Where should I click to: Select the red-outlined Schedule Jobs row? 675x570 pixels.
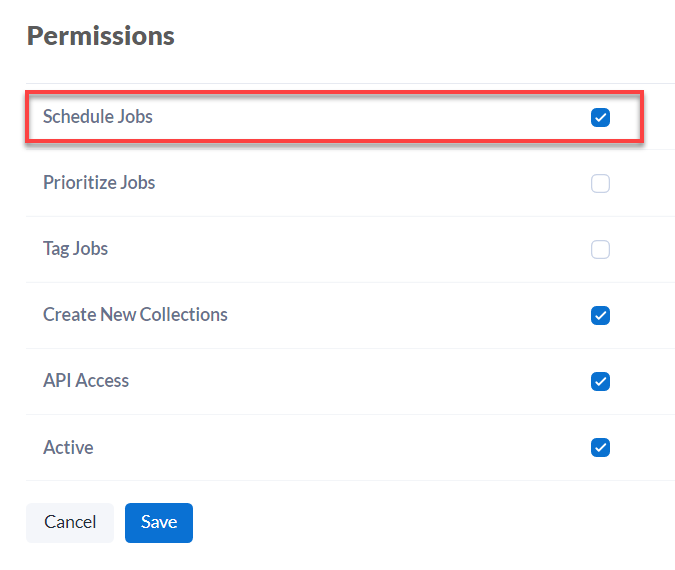pos(332,118)
